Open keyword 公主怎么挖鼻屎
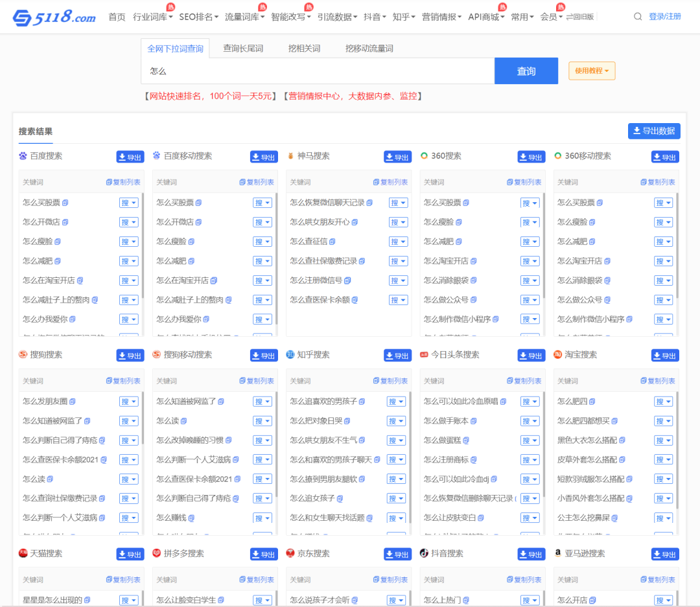Screen dimensions: 700x607 (x=583, y=518)
